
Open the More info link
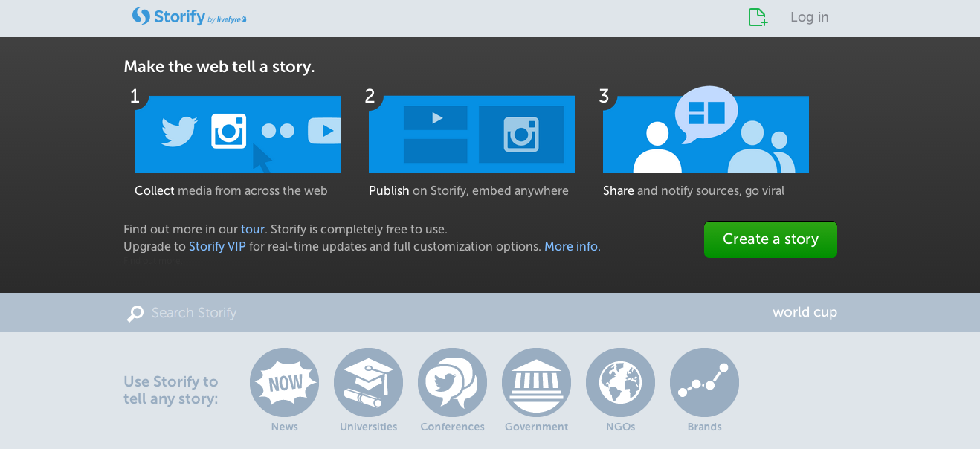pyautogui.click(x=573, y=246)
